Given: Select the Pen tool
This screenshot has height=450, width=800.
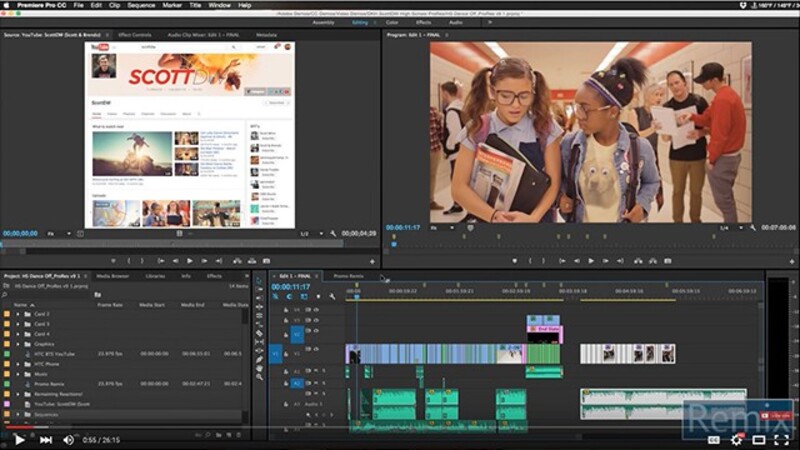Looking at the screenshot, I should coord(259,359).
